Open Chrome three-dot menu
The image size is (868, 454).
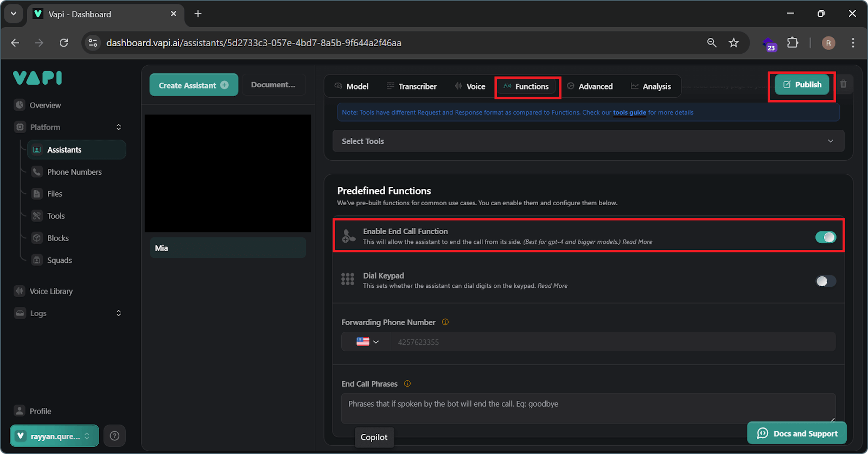(x=853, y=43)
